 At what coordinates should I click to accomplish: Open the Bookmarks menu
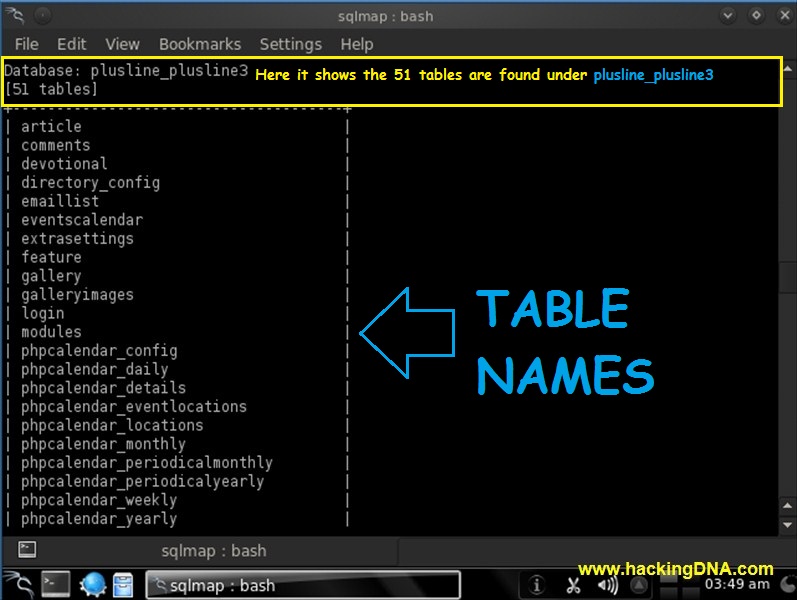pyautogui.click(x=200, y=44)
